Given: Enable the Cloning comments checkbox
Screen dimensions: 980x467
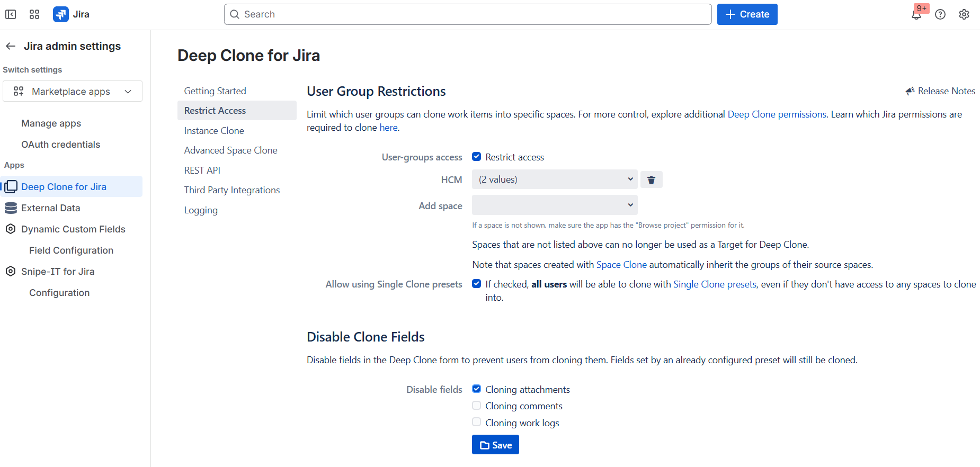Looking at the screenshot, I should point(477,406).
